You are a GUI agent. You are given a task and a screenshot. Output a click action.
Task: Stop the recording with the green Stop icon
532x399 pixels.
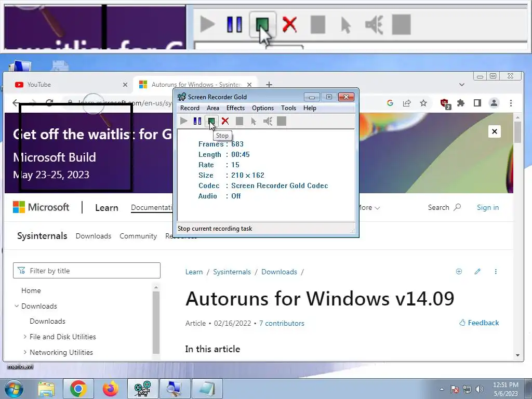click(211, 121)
